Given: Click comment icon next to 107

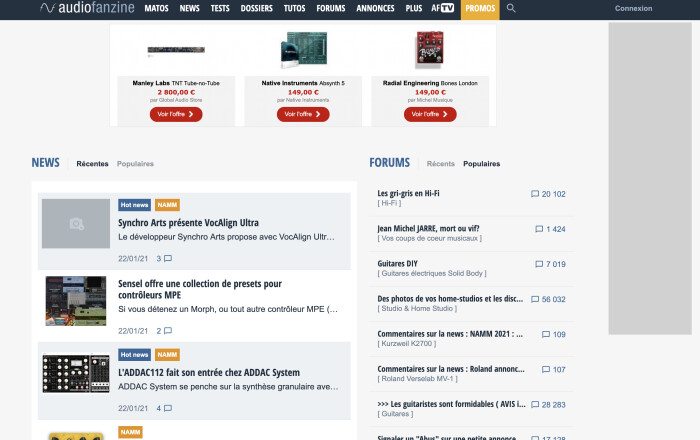Looking at the screenshot, I should tap(546, 369).
